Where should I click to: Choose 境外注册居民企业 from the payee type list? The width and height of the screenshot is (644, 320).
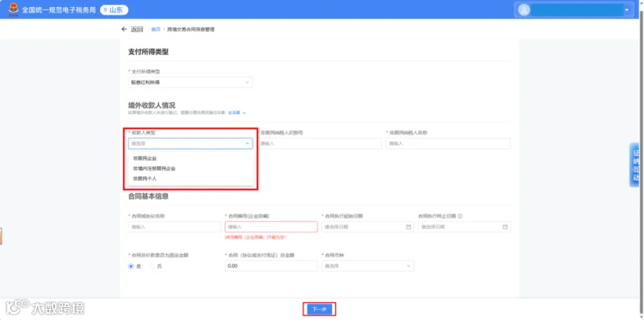[x=190, y=168]
